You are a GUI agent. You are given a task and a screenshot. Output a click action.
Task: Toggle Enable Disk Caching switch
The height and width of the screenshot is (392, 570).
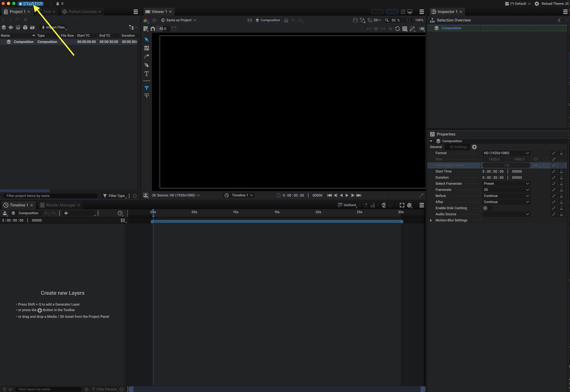[x=487, y=208]
